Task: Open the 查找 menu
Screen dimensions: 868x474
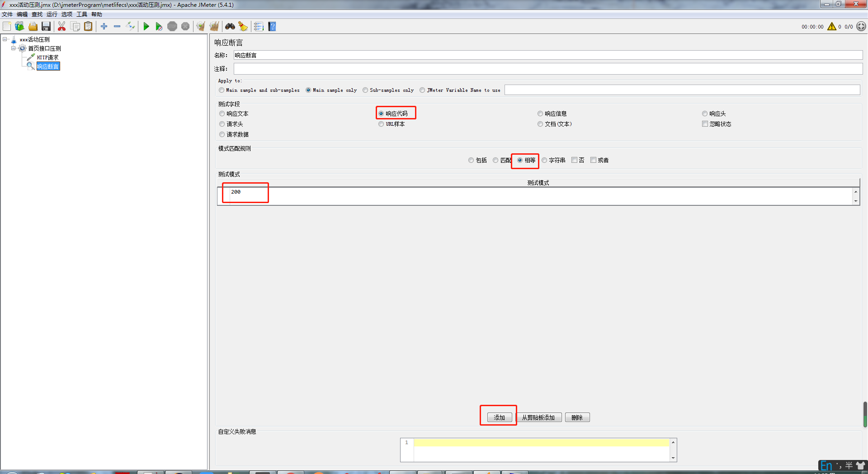Action: pos(37,14)
